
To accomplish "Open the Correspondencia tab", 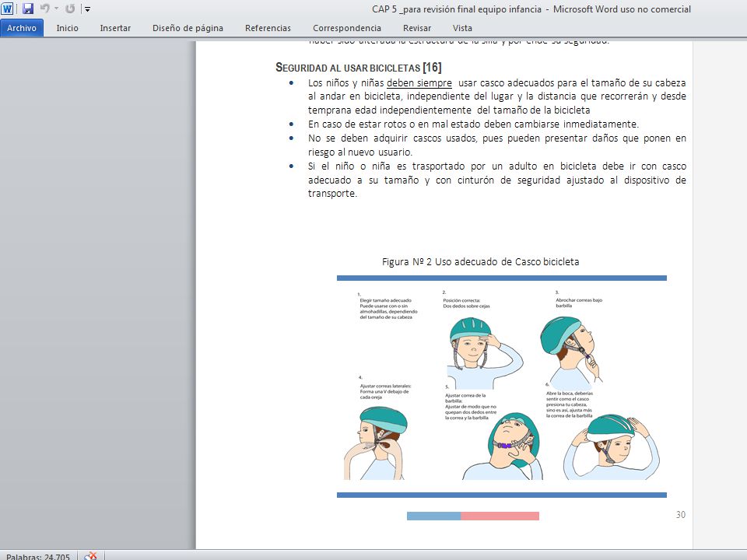I will tap(347, 28).
